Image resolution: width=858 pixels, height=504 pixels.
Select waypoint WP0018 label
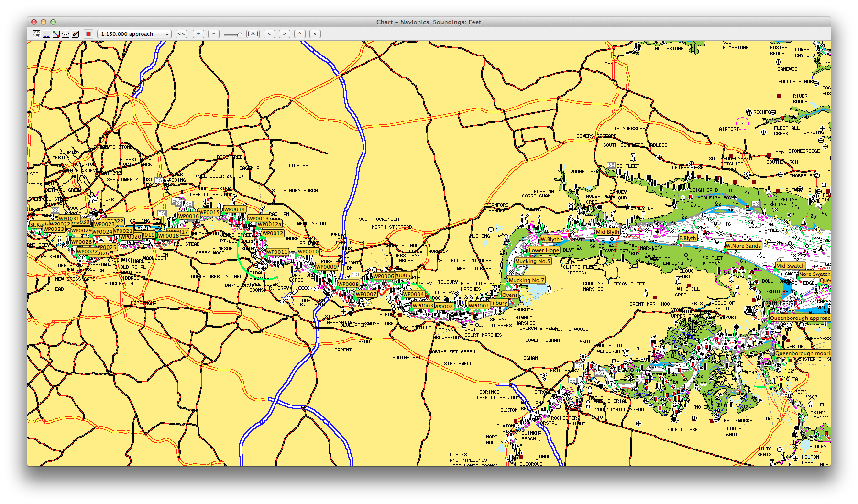tap(169, 236)
